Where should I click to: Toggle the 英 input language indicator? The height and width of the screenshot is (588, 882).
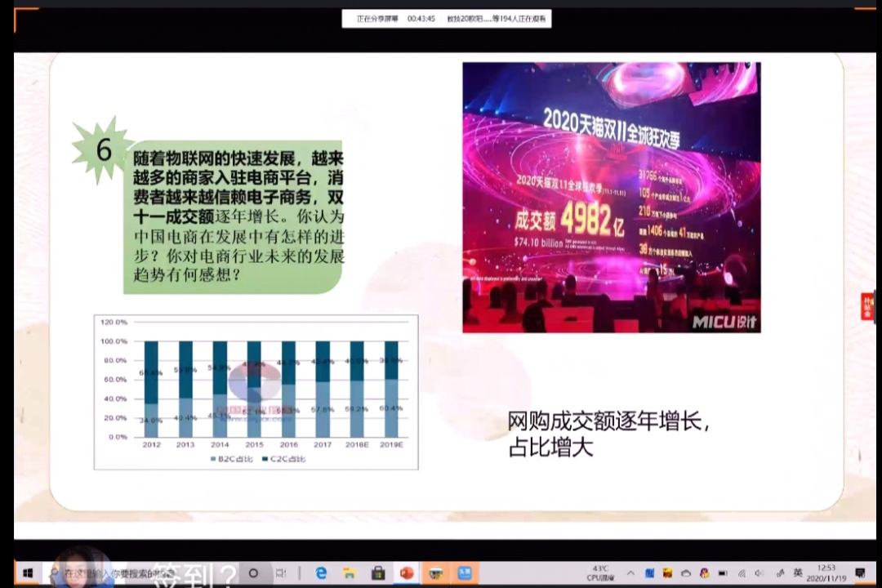[798, 572]
